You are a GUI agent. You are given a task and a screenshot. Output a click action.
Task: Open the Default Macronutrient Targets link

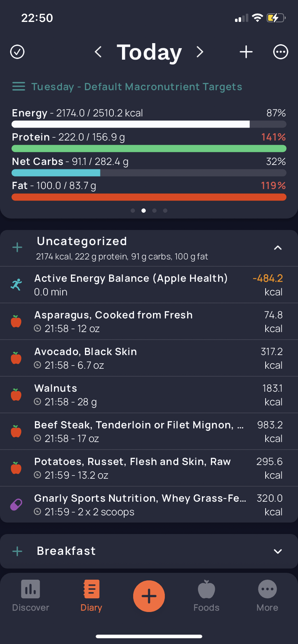(137, 87)
